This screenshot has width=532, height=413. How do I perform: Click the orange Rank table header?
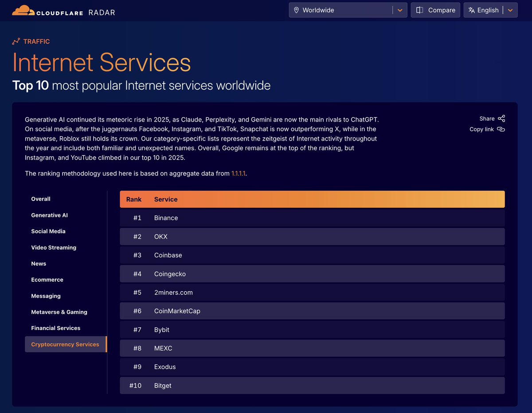(x=134, y=199)
